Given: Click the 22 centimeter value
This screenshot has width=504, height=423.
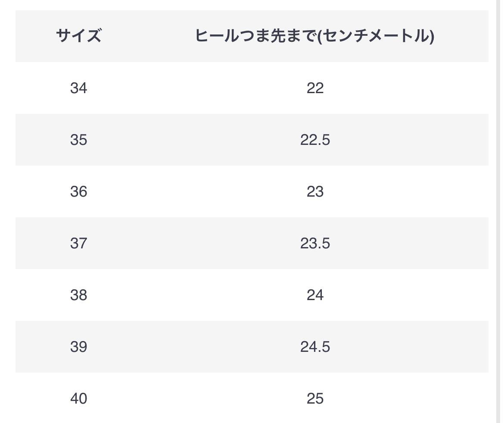Looking at the screenshot, I should pyautogui.click(x=315, y=88).
